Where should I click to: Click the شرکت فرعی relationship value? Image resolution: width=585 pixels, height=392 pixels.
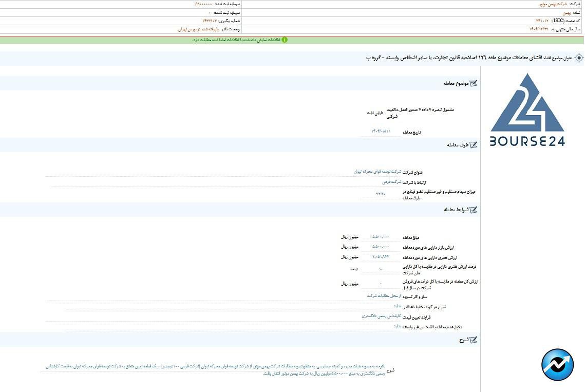[391, 182]
